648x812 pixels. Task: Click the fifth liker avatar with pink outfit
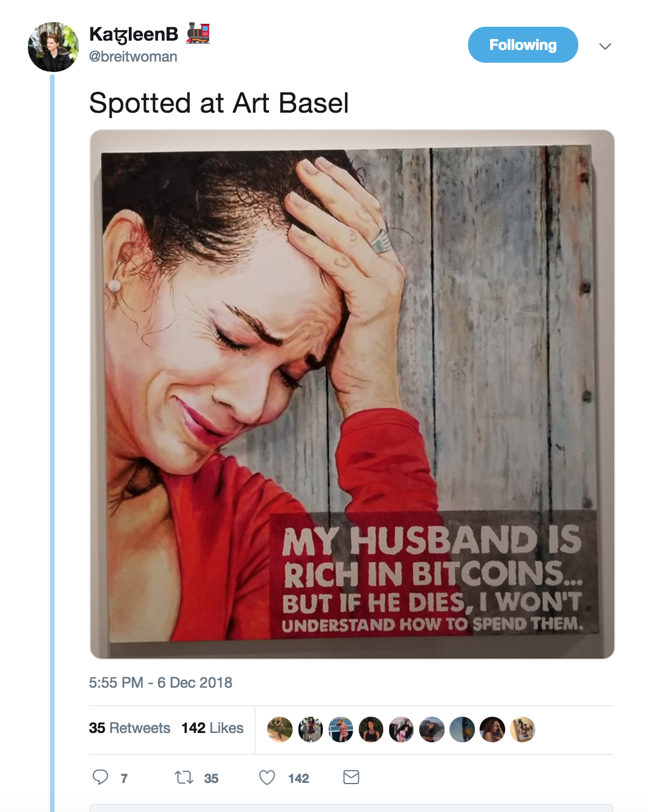tap(401, 730)
